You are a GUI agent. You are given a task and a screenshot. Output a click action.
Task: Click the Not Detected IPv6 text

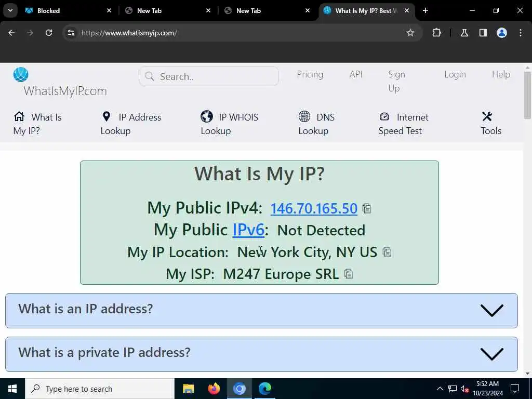coord(321,230)
